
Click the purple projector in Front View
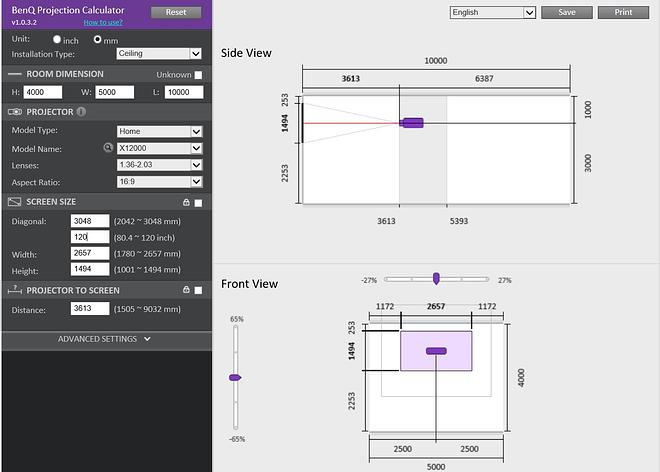click(436, 351)
